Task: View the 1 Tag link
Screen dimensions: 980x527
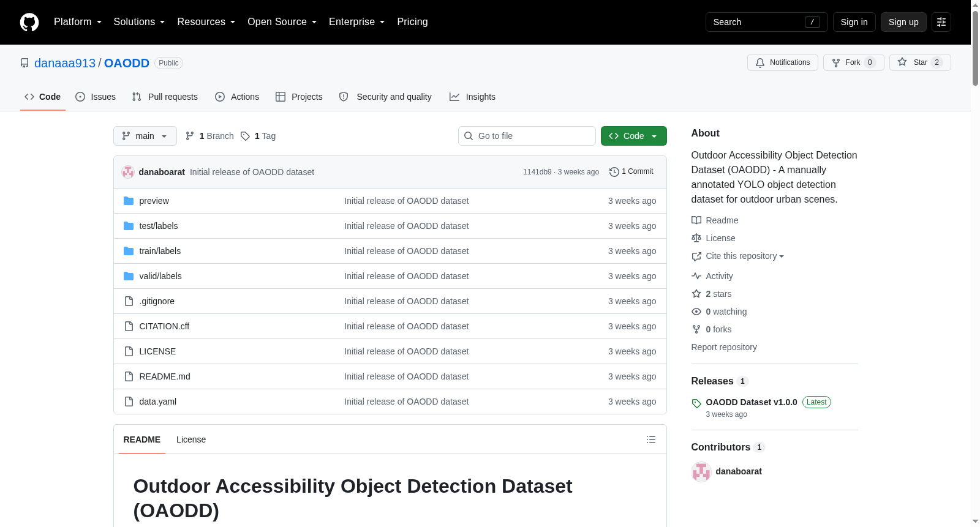Action: pos(258,136)
